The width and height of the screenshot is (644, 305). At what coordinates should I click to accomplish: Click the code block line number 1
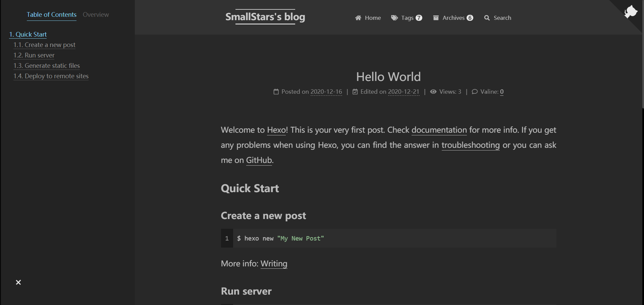pyautogui.click(x=227, y=238)
